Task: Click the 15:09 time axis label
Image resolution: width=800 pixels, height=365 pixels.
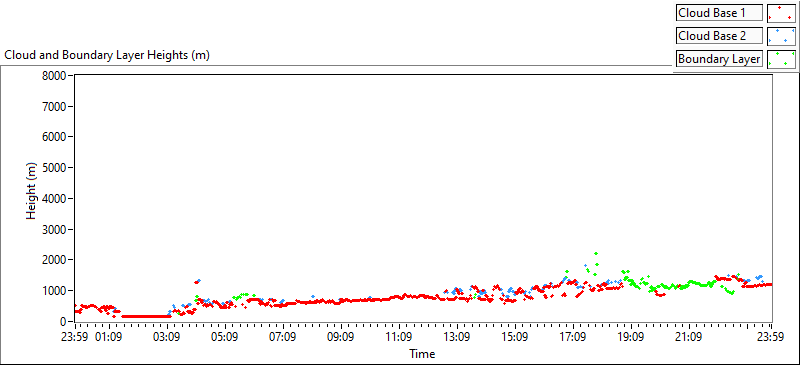Action: [x=515, y=337]
